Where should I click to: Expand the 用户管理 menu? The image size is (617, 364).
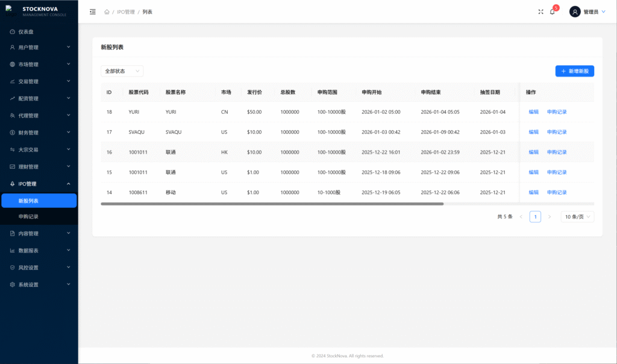[39, 47]
